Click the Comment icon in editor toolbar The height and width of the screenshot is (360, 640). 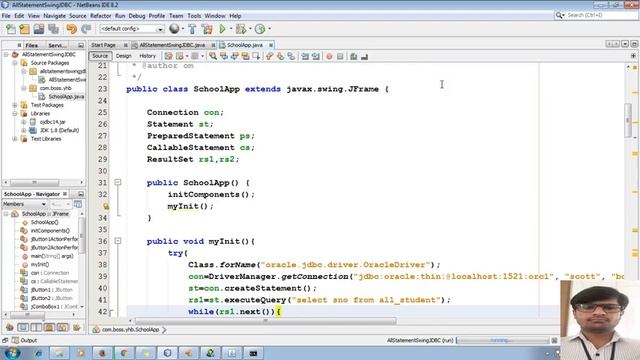tap(353, 56)
